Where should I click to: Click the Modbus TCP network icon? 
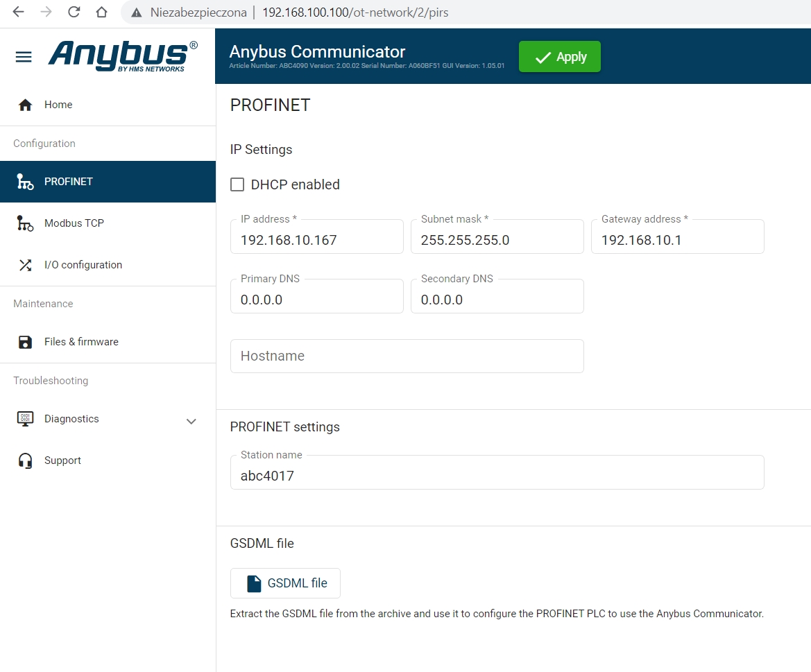click(x=25, y=223)
